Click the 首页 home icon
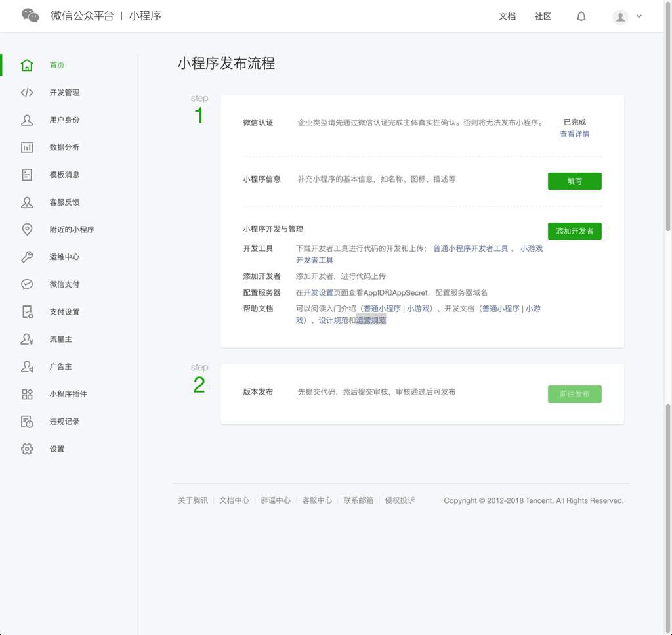Image resolution: width=672 pixels, height=635 pixels. (x=27, y=65)
